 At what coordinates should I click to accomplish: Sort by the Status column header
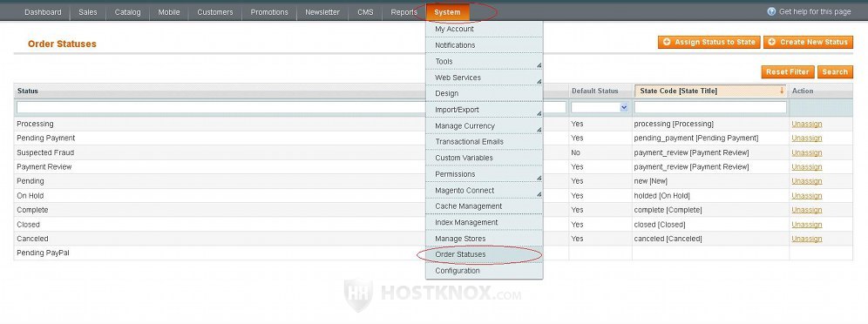[28, 91]
